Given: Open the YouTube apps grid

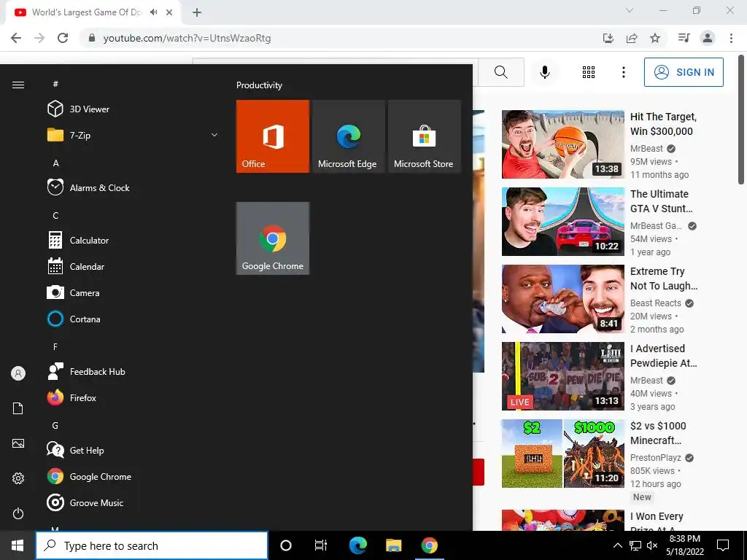Looking at the screenshot, I should point(589,72).
